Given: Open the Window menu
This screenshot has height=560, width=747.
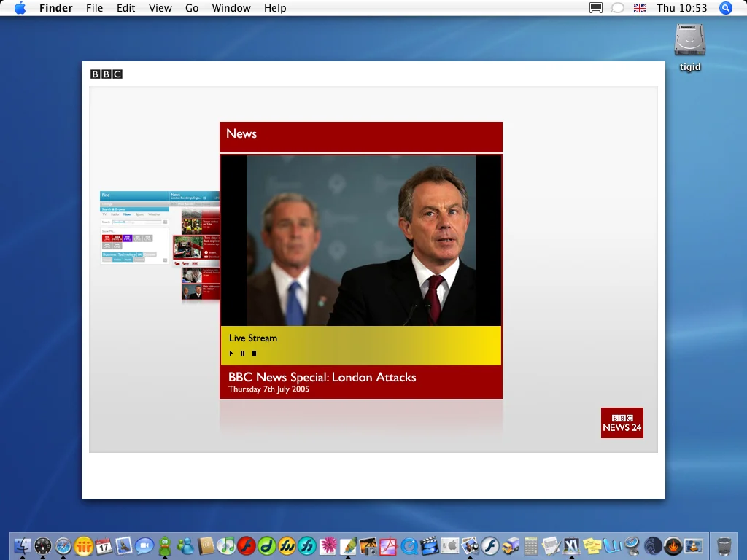Looking at the screenshot, I should (x=231, y=8).
